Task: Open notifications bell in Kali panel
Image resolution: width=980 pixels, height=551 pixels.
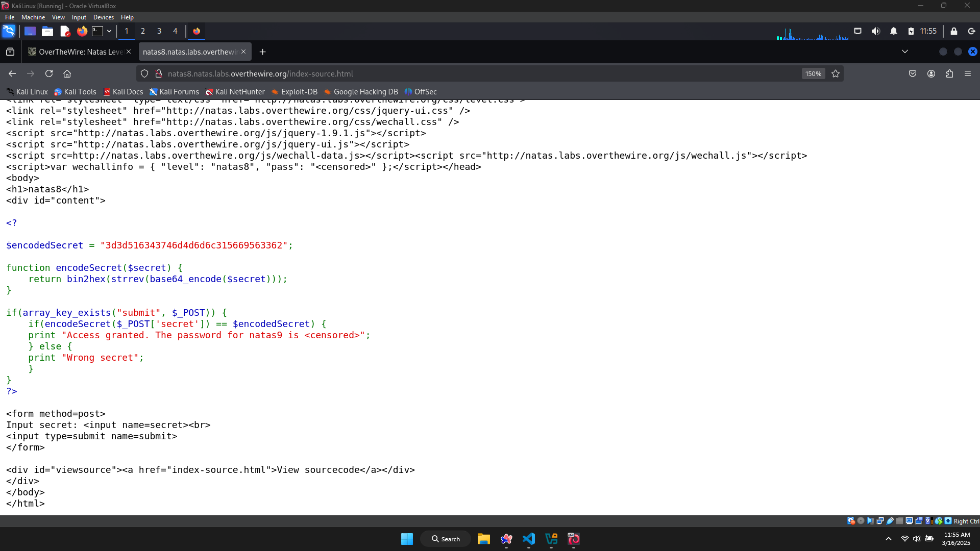Action: coord(894,31)
